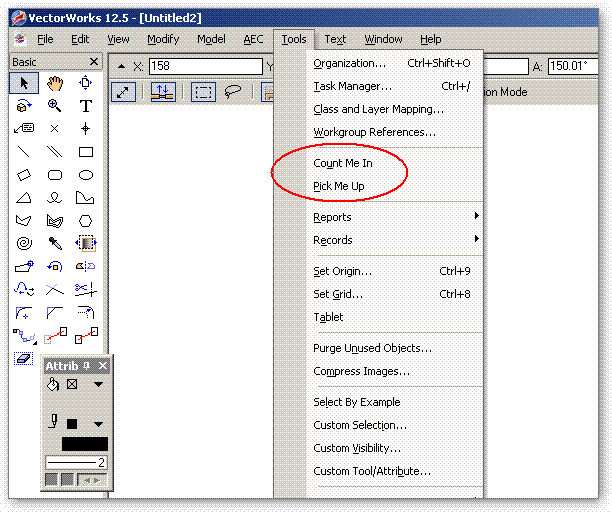Viewport: 612px width, 512px height.
Task: Choose Task Manager…
Action: click(x=395, y=86)
